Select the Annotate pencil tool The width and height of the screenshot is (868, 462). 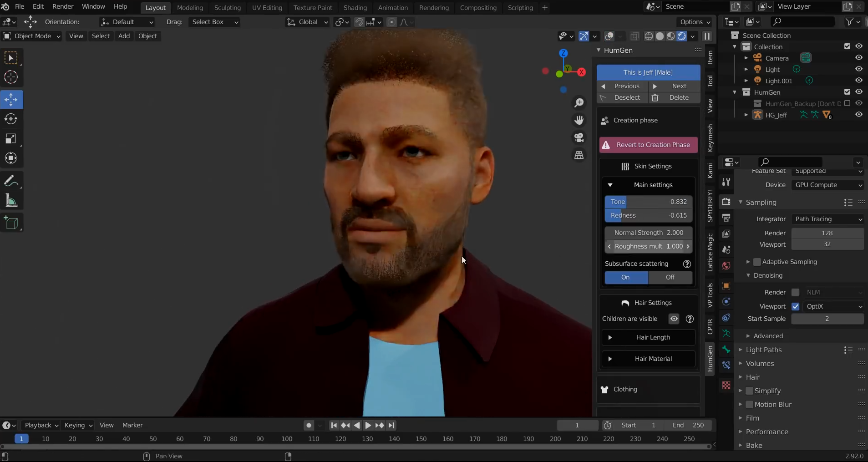pos(11,181)
